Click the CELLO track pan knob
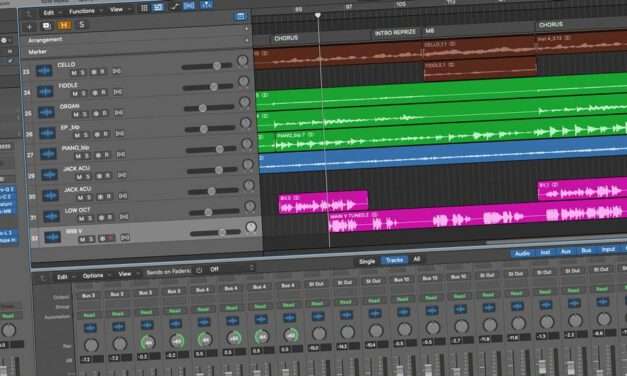 tap(242, 61)
